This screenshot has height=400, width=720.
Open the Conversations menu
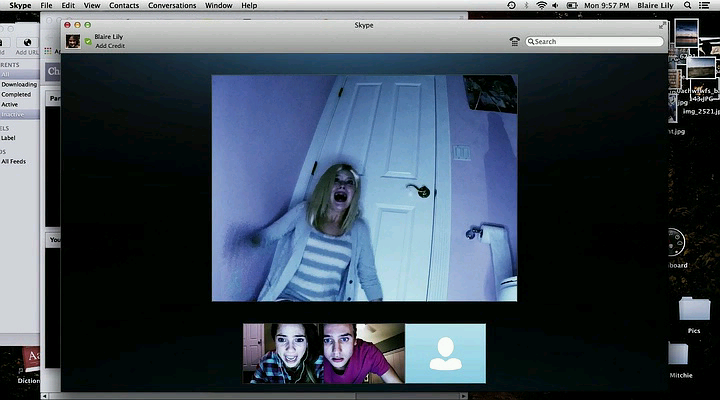(172, 5)
